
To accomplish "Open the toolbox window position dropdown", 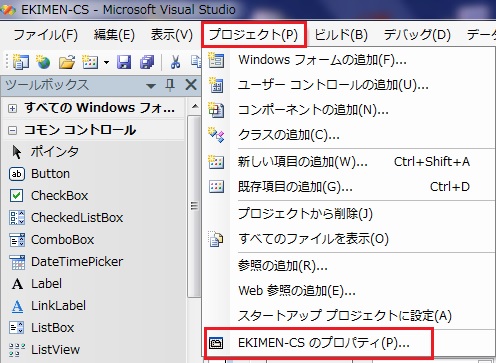I will coord(151,86).
